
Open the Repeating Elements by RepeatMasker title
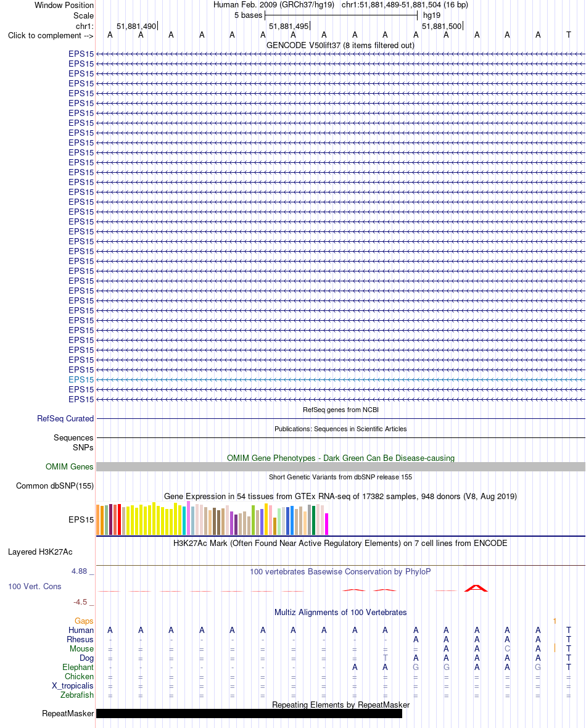(340, 705)
